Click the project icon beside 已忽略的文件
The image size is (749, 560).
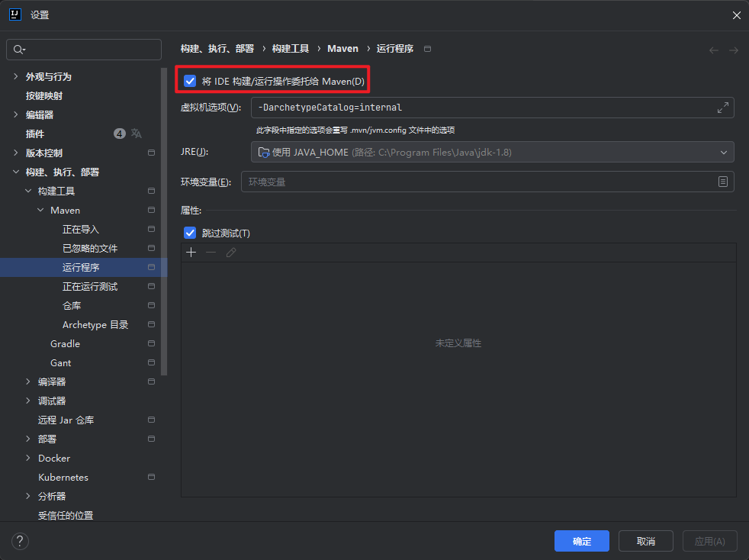pyautogui.click(x=152, y=249)
